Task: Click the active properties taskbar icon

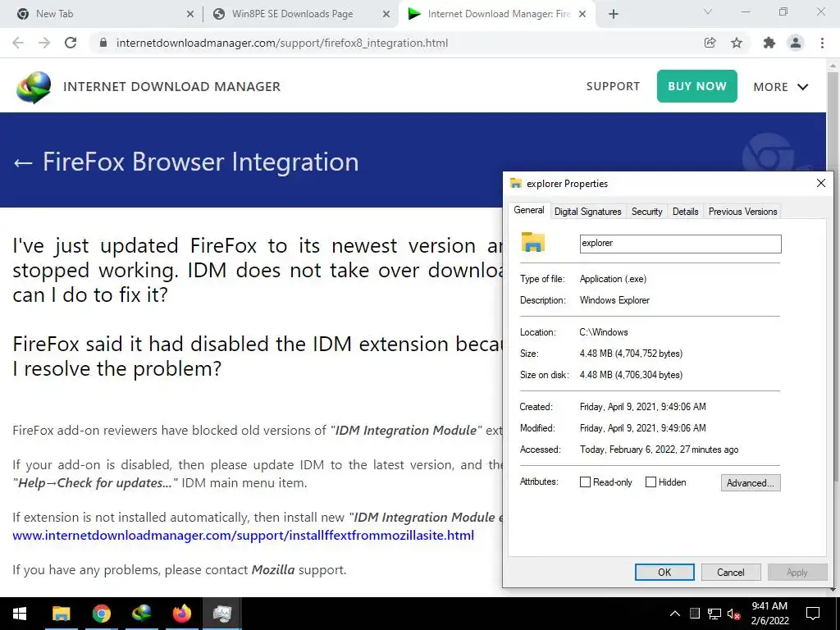Action: point(221,614)
